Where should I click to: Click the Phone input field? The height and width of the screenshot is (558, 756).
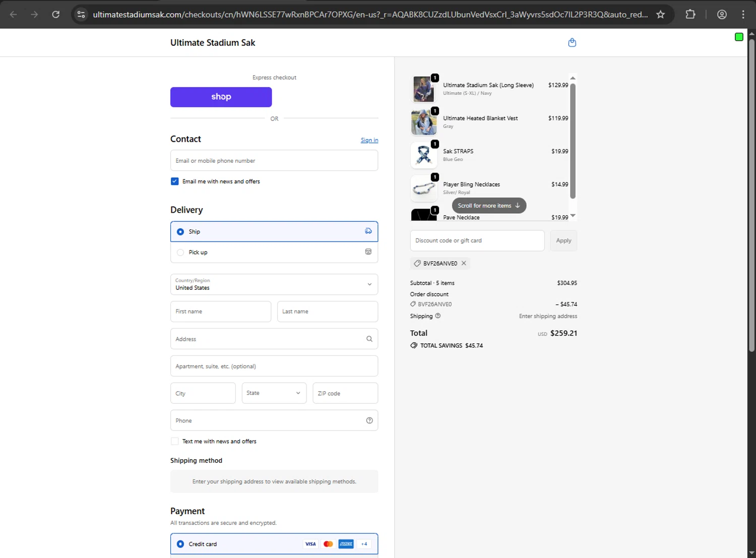[274, 420]
